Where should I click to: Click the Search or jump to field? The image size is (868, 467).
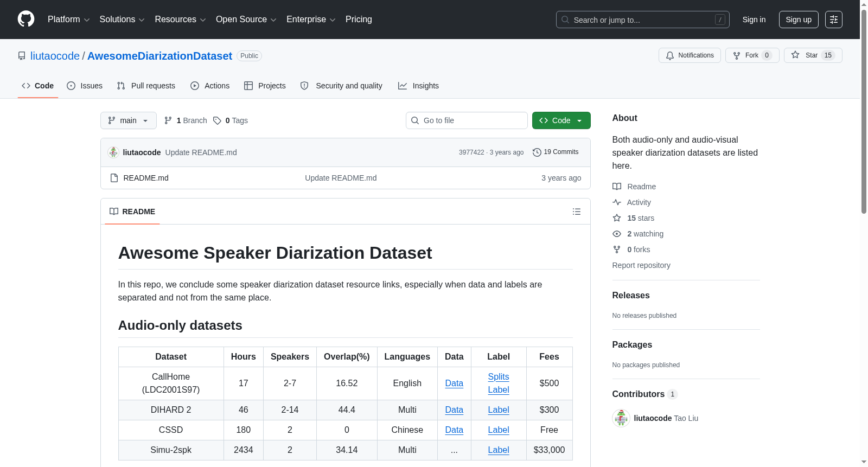[643, 20]
